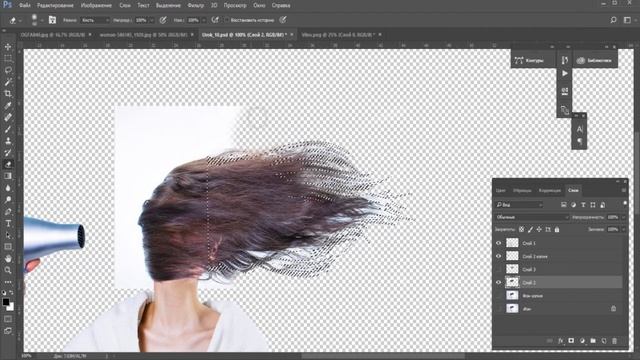
Task: Open the Окно menu
Action: click(x=259, y=5)
